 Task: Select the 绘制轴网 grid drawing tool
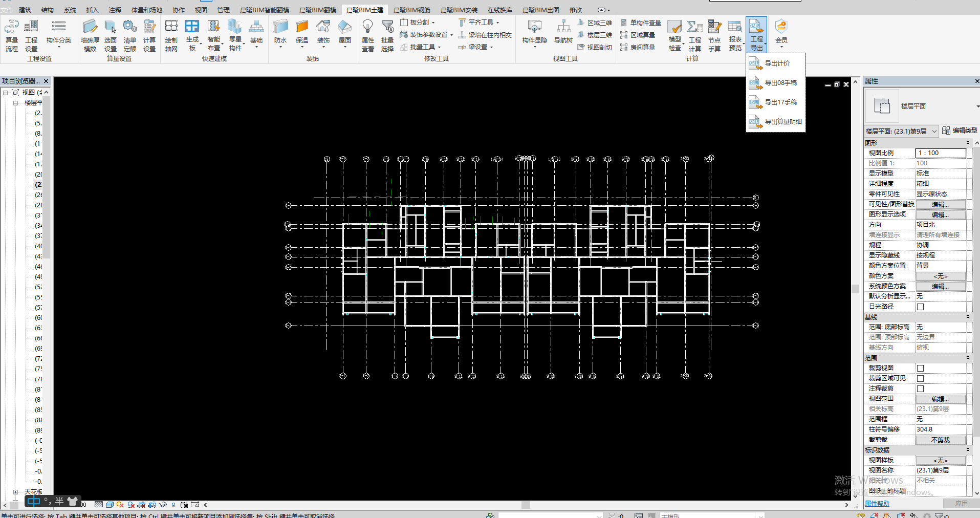[x=171, y=35]
